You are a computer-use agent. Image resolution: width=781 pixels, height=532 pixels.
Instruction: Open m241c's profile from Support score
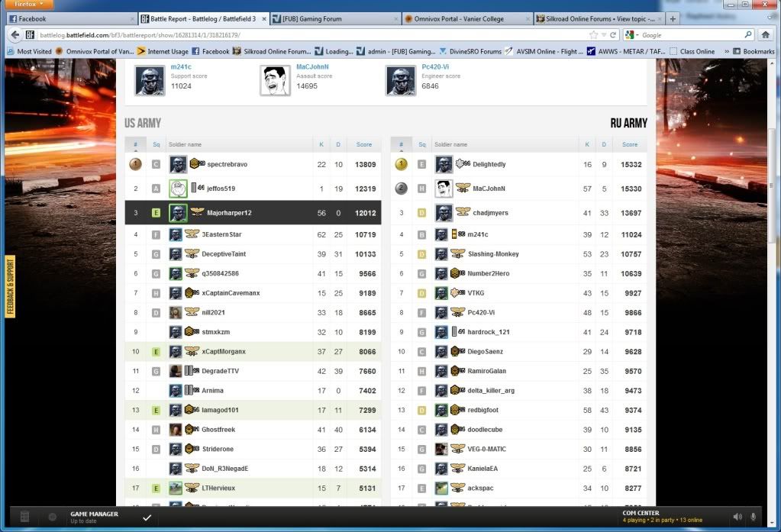(181, 66)
